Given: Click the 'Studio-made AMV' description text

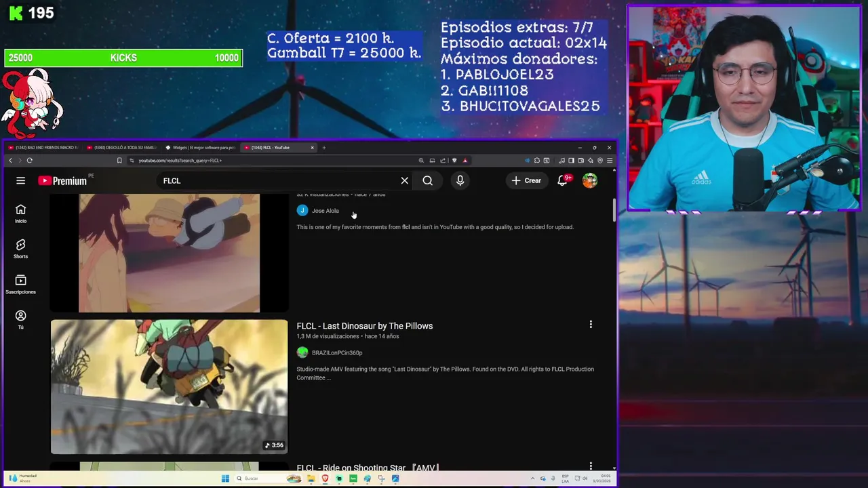Looking at the screenshot, I should click(x=445, y=373).
